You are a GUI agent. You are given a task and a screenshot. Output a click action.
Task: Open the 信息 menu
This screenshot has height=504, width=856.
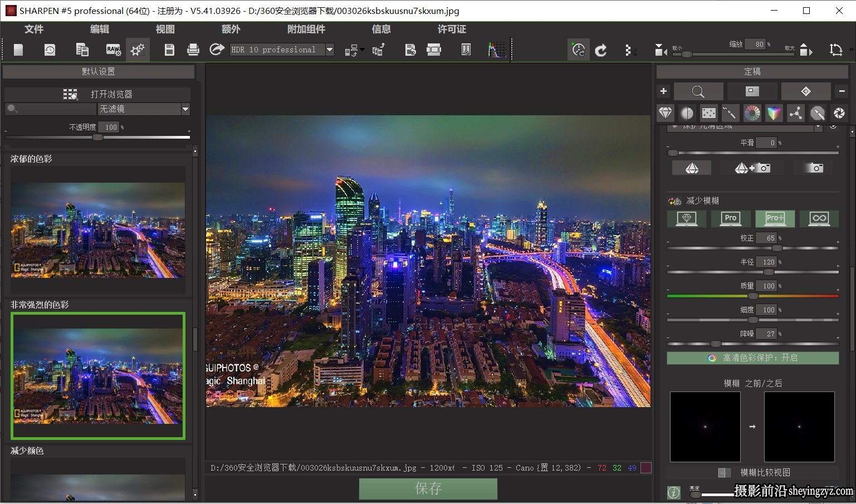pyautogui.click(x=381, y=29)
